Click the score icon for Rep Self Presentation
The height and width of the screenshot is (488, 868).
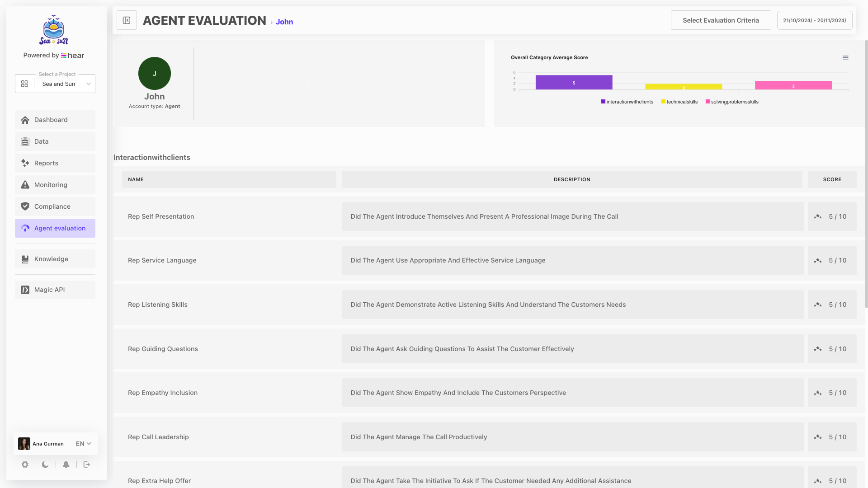tap(818, 217)
